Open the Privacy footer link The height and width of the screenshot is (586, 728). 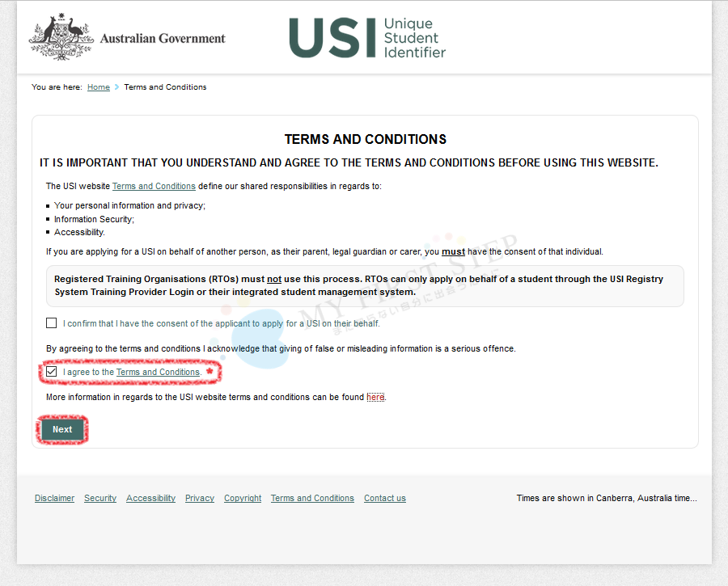point(200,499)
